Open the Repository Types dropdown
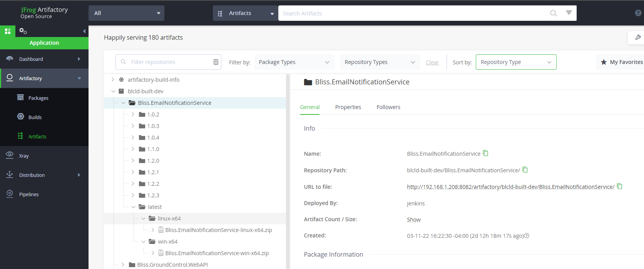Screen dimensions: 644x269 (x=380, y=62)
